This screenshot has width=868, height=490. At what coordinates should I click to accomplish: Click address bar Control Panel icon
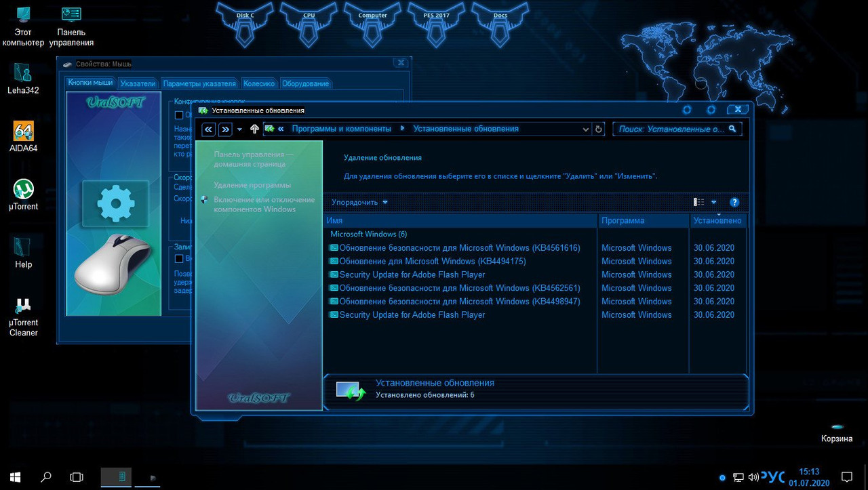[x=270, y=129]
